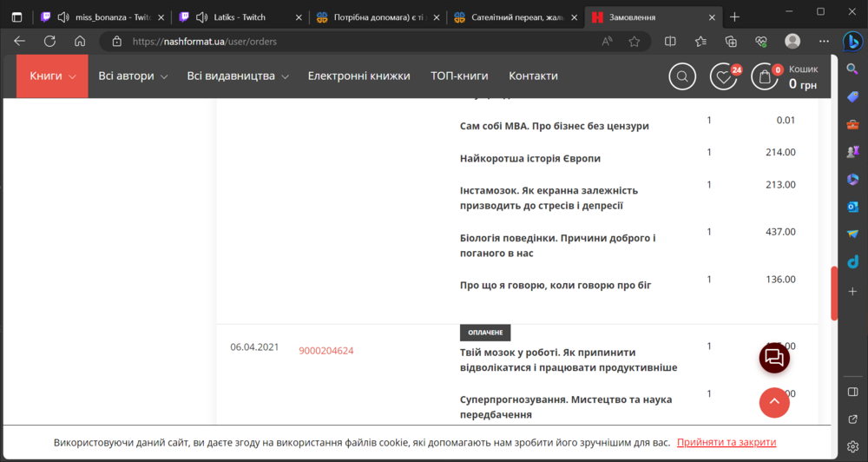This screenshot has height=462, width=868.
Task: Click the page vertical scrollbar thumb
Action: click(x=834, y=294)
